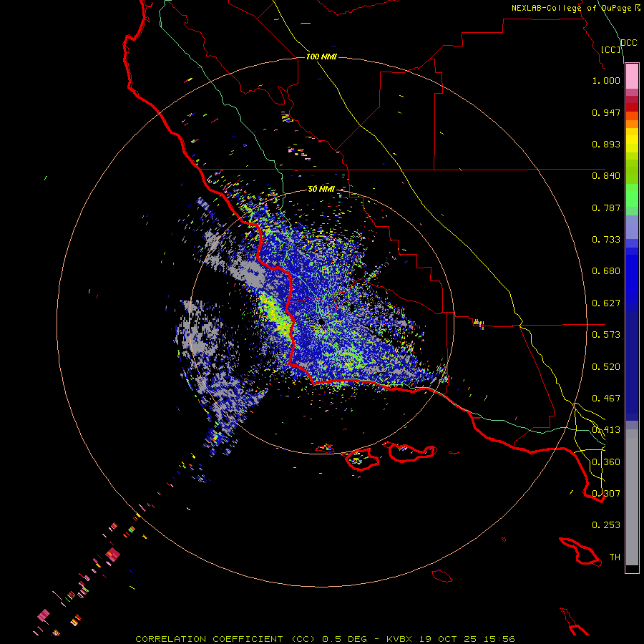Image resolution: width=644 pixels, height=644 pixels.
Task: Select the 0.947 legend value
Action: (x=606, y=112)
